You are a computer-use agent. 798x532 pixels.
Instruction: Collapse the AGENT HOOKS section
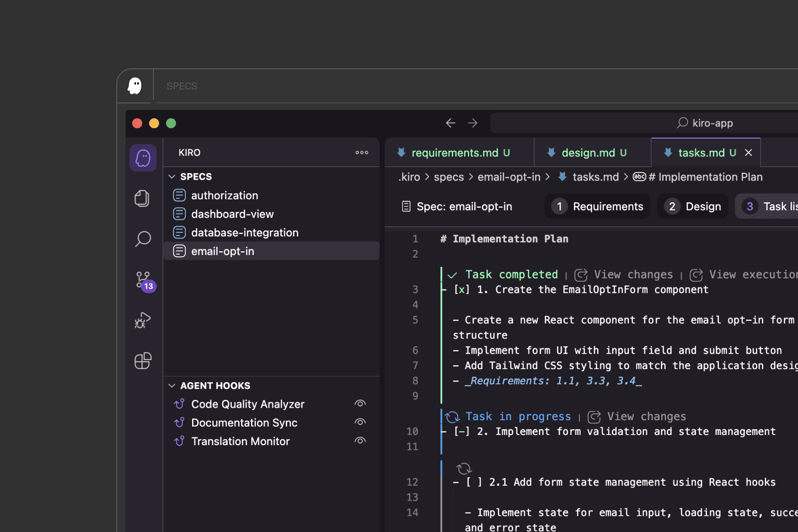click(x=172, y=385)
